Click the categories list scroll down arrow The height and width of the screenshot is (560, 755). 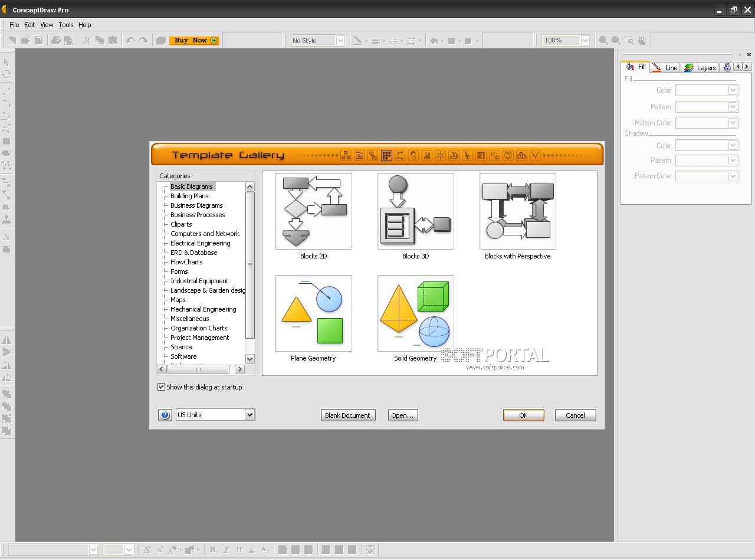[x=250, y=359]
